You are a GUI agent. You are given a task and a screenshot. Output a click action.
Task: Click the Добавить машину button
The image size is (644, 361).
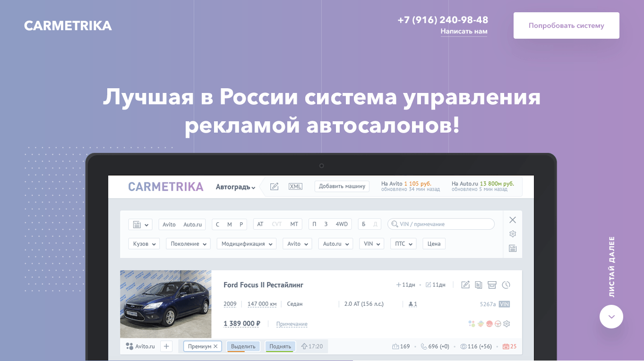342,186
